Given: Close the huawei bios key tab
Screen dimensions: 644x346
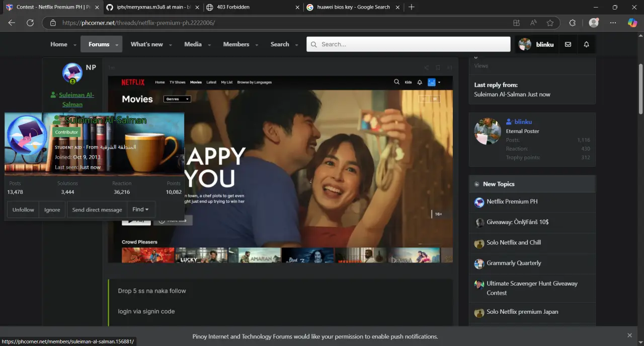Looking at the screenshot, I should tap(397, 7).
